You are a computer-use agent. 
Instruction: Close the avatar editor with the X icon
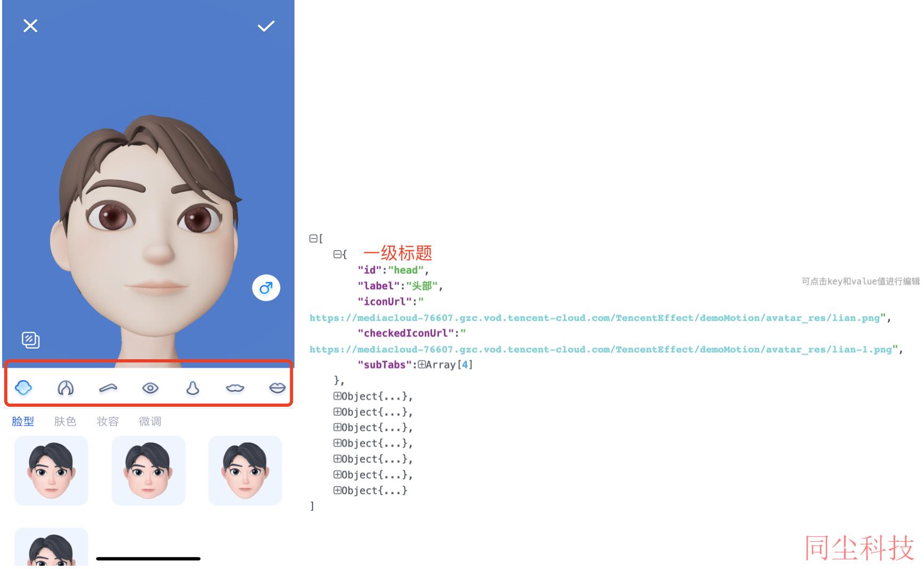click(30, 26)
